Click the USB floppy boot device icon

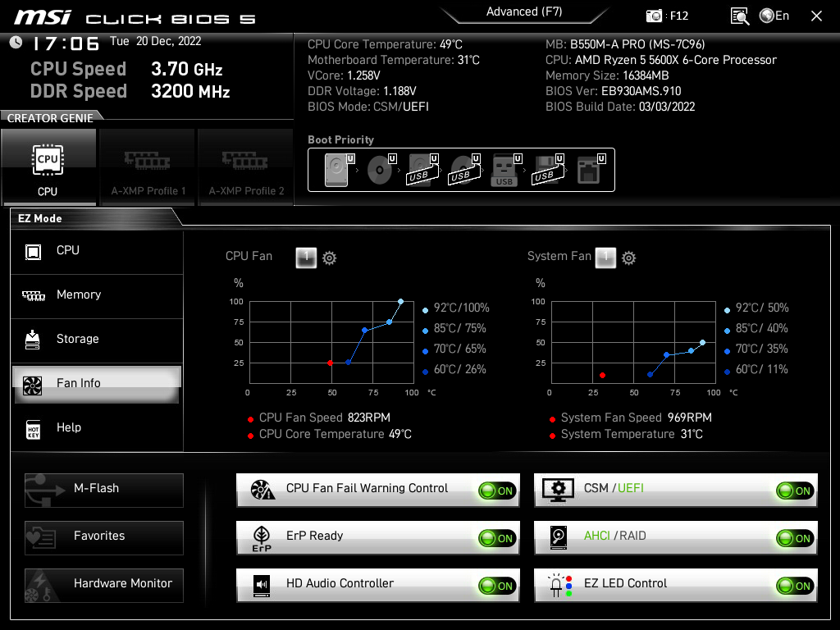point(547,170)
